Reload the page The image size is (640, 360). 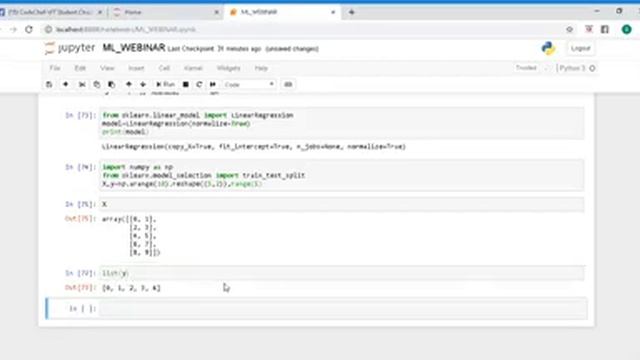click(29, 29)
